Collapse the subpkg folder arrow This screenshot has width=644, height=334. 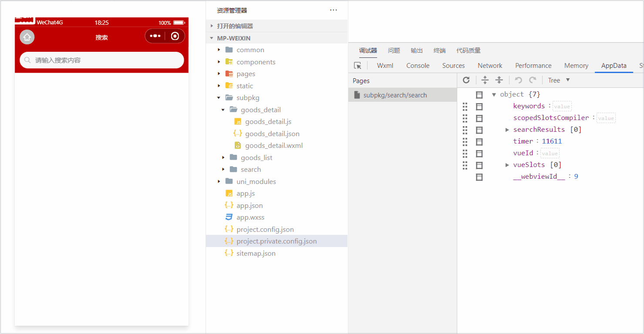(x=219, y=98)
